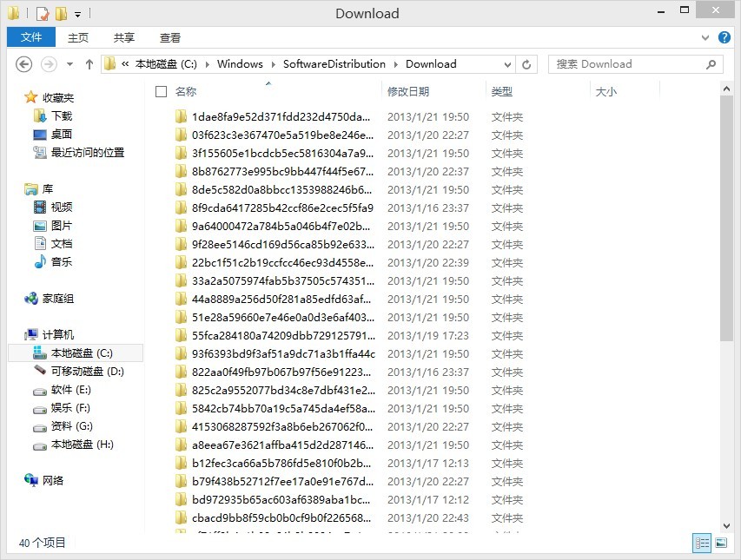
Task: Expand the arrow after the SoftwareDistribution breadcrumb
Action: click(396, 64)
